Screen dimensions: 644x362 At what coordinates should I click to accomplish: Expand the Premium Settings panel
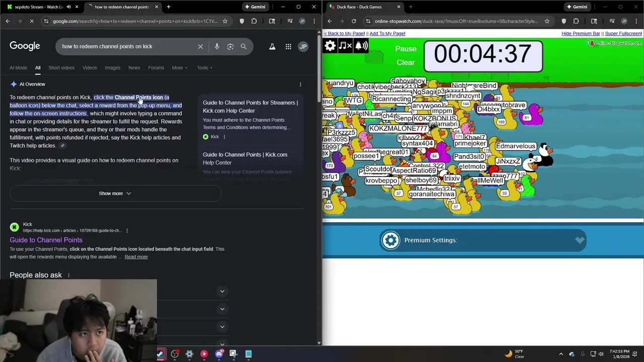tap(580, 240)
